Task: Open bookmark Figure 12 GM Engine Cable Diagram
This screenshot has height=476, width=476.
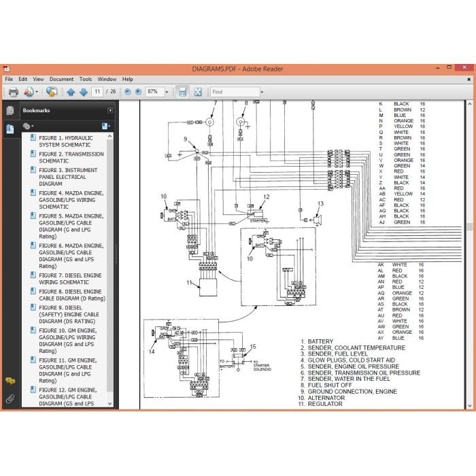Action: point(68,396)
